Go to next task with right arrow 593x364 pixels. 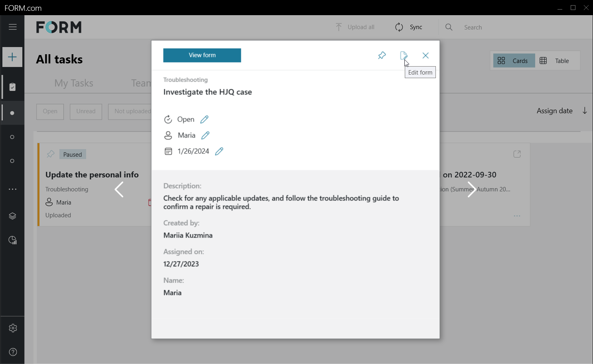(471, 189)
